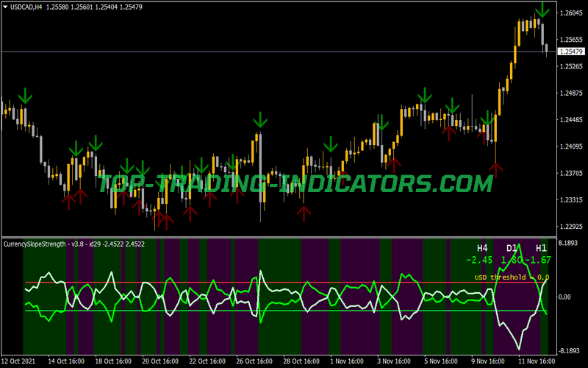Click the triangle menu beside USDCAD,H4
This screenshot has width=588, height=368.
pyautogui.click(x=5, y=7)
